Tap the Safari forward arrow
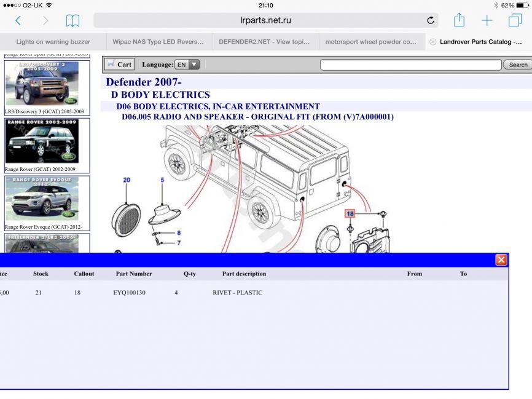This screenshot has width=532, height=399. point(45,21)
